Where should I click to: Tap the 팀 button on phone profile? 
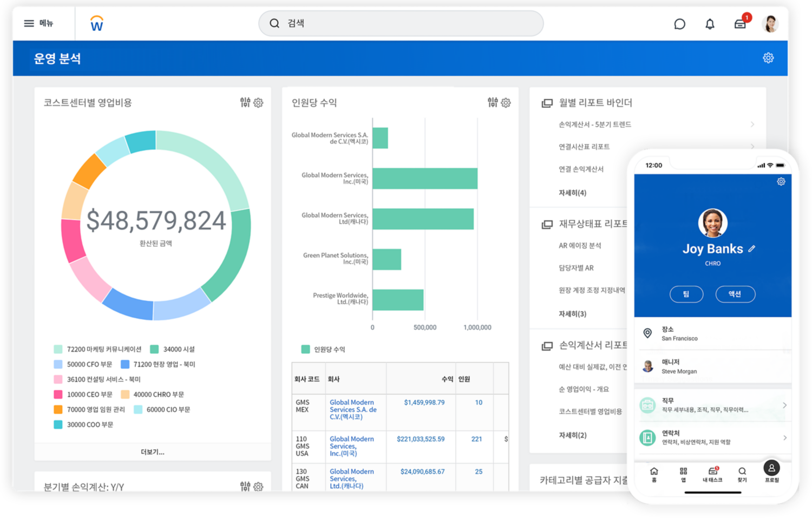tap(686, 294)
